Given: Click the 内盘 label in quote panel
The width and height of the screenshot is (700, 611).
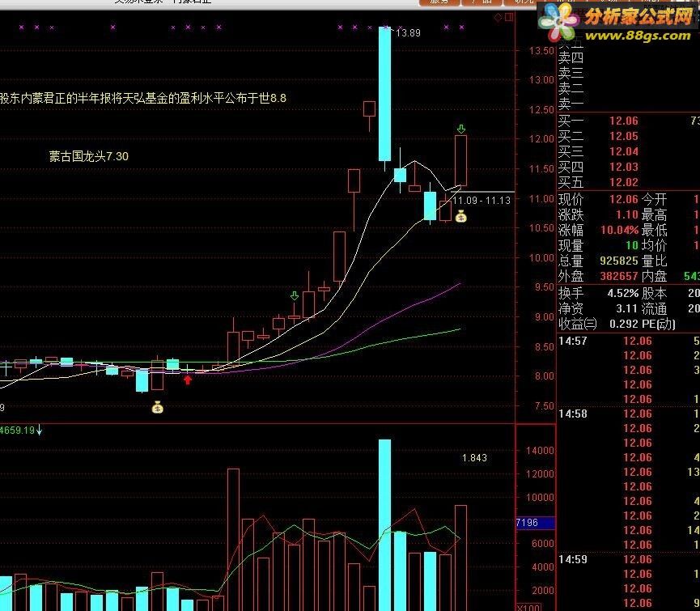Looking at the screenshot, I should [x=655, y=276].
